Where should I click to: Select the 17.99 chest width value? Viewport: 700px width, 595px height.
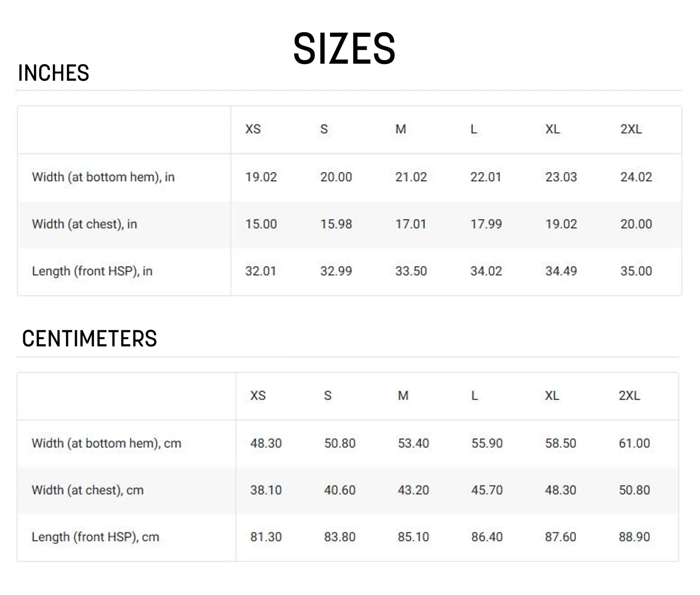click(x=486, y=224)
